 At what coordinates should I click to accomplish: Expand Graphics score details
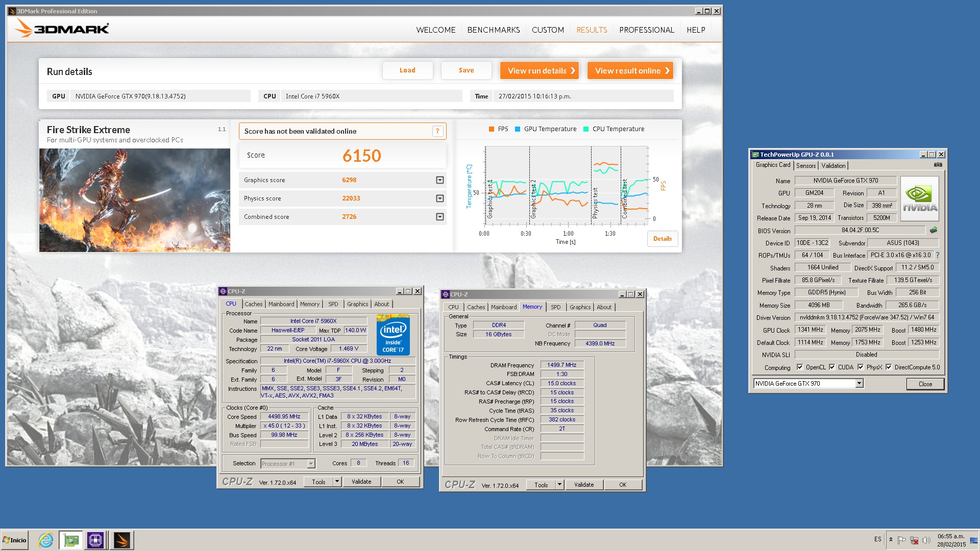(439, 180)
